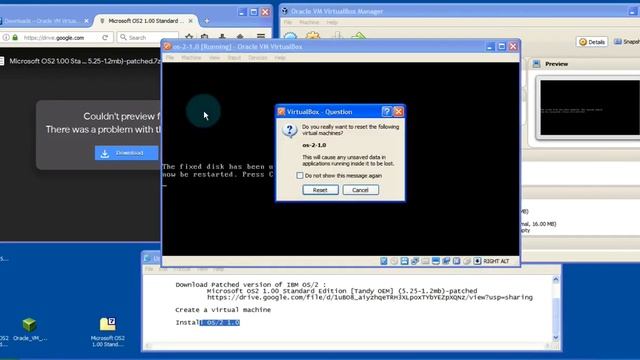The width and height of the screenshot is (640, 360).
Task: Open the Devices menu in the running VM window
Action: click(x=258, y=58)
